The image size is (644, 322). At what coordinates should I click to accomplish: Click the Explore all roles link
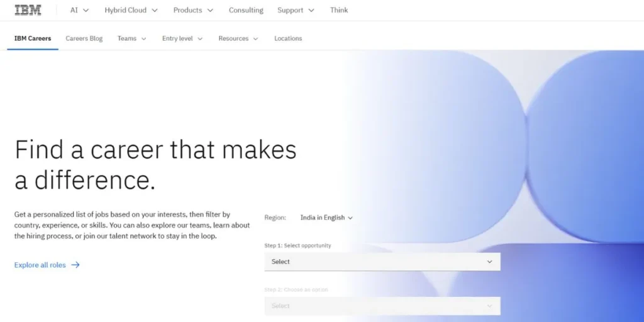point(40,265)
